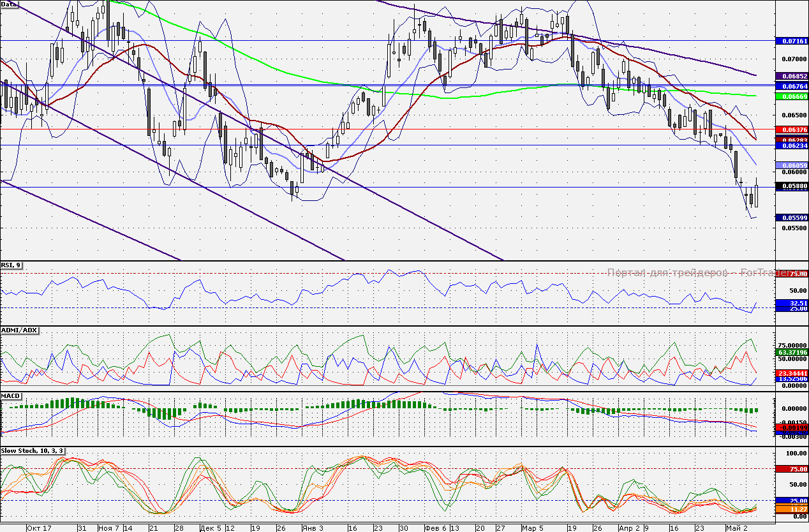Select the light blue 0.06059 price tag

tap(792, 165)
